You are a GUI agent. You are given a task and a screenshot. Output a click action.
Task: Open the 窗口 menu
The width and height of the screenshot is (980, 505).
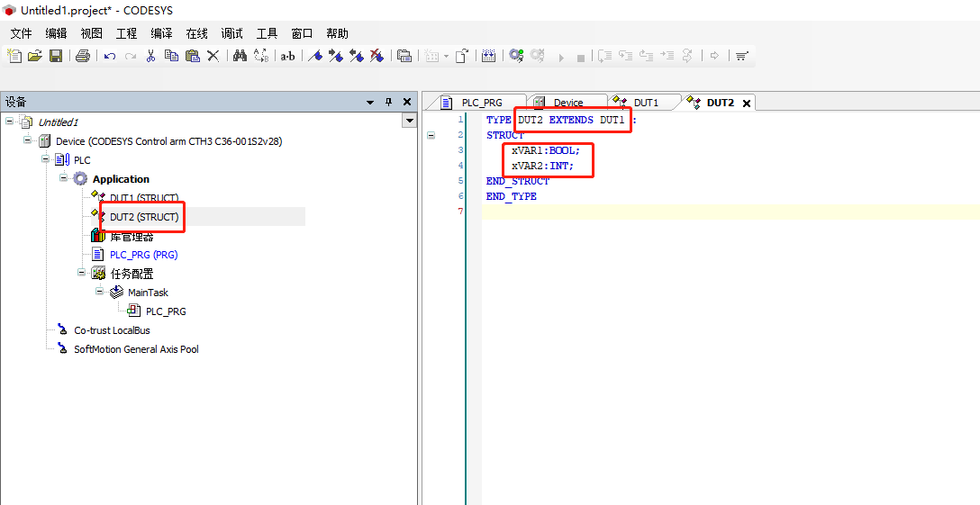302,33
